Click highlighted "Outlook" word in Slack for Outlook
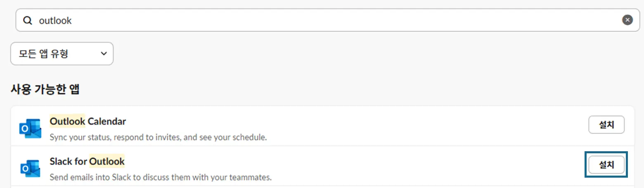Screen dimensions: 644x188 (x=107, y=161)
